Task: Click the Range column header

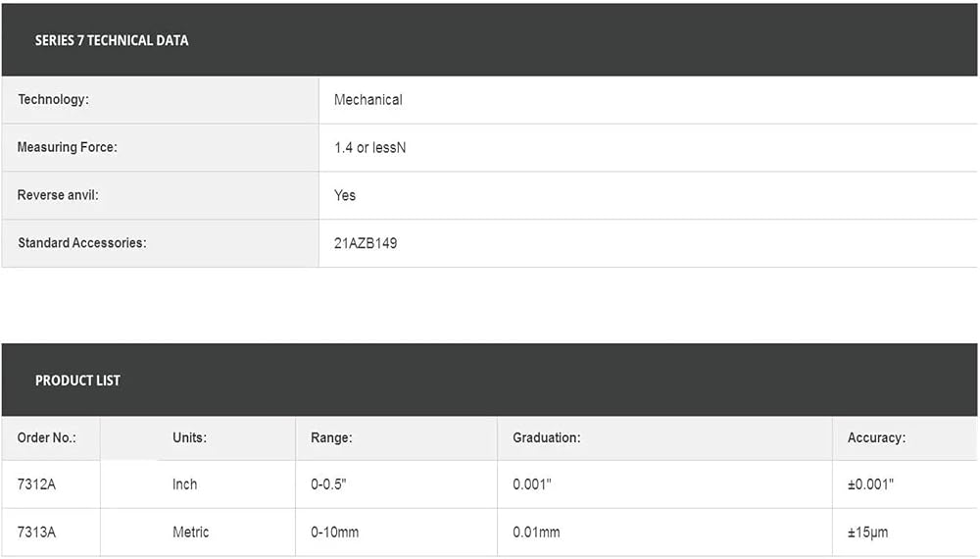Action: coord(331,437)
